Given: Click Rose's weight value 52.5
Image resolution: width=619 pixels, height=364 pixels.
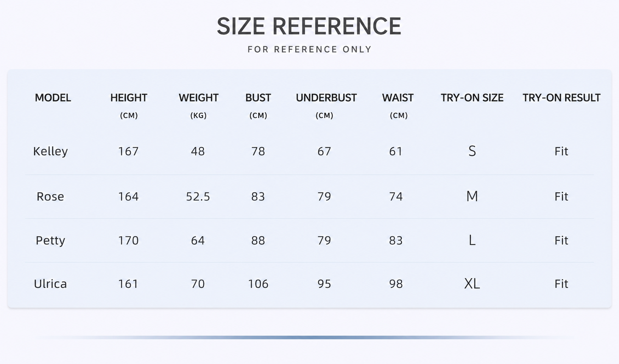Looking at the screenshot, I should pyautogui.click(x=198, y=196).
